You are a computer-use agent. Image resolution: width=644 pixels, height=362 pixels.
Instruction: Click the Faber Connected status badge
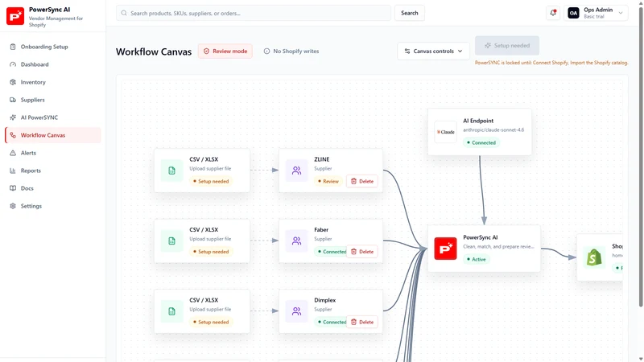[x=331, y=252]
